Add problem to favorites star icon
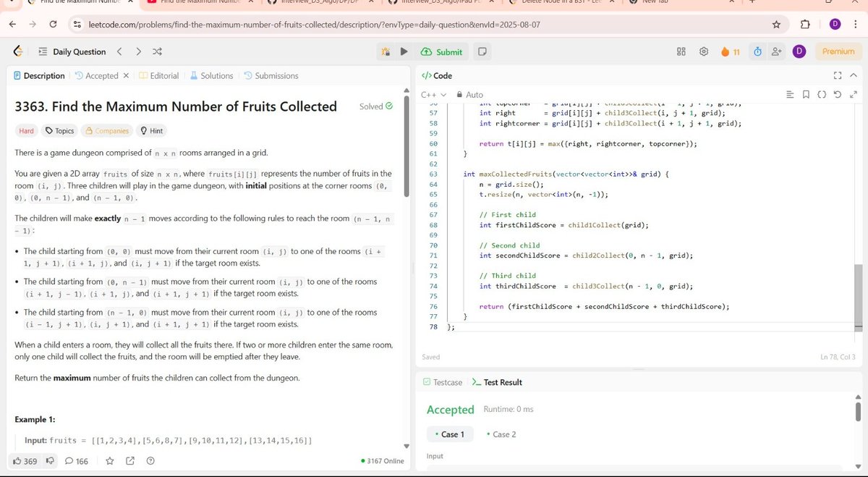This screenshot has height=477, width=868. pyautogui.click(x=110, y=461)
